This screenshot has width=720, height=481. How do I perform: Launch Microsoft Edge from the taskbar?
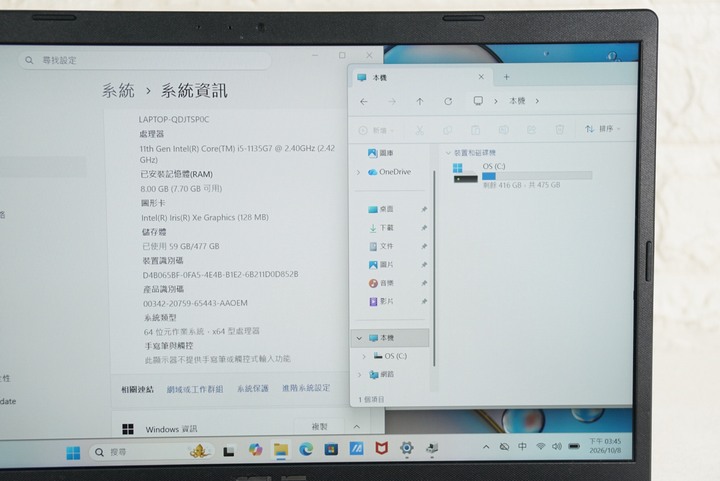(306, 449)
